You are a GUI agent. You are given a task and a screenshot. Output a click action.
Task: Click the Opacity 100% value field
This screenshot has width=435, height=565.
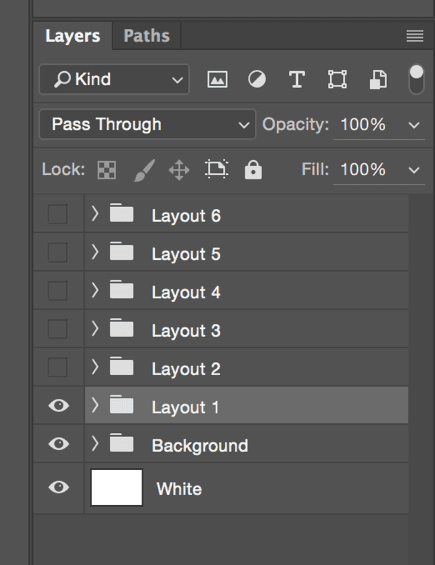[363, 125]
